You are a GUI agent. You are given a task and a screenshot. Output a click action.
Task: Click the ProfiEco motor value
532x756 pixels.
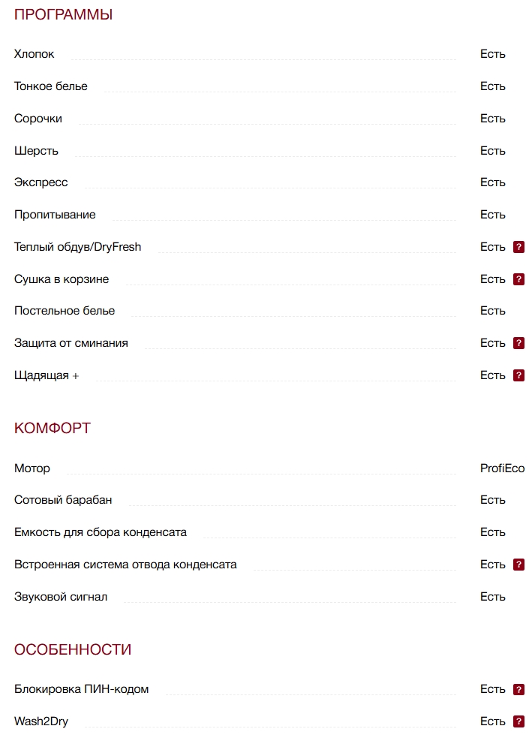click(502, 468)
